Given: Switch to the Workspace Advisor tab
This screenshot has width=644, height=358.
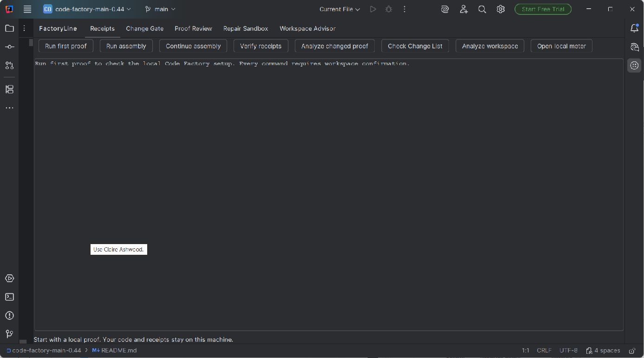Looking at the screenshot, I should coord(307,28).
